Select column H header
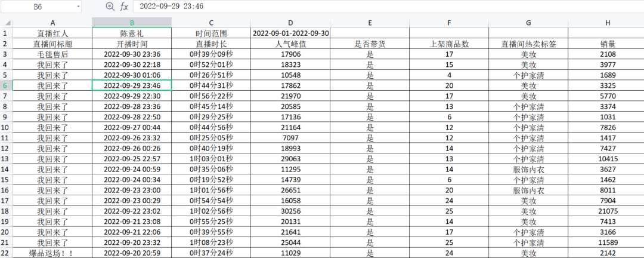644x258 pixels. pos(607,23)
